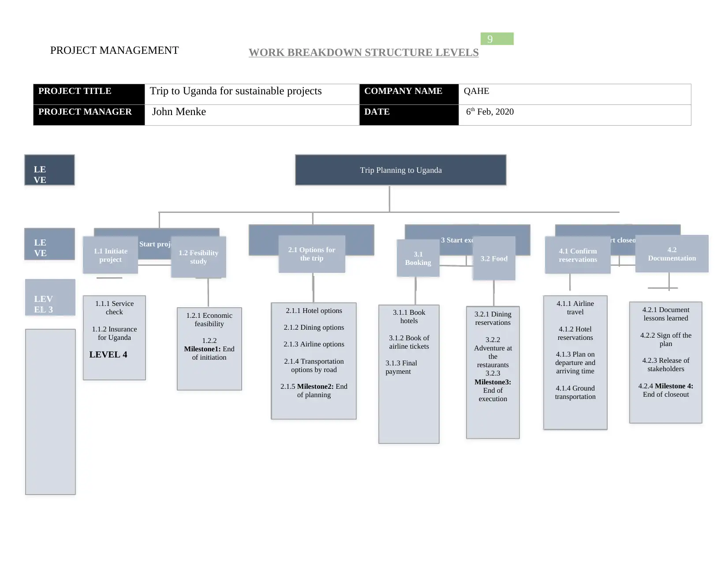The height and width of the screenshot is (562, 728).
Task: Click '3.1.3 Final payment' text
Action: point(401,367)
